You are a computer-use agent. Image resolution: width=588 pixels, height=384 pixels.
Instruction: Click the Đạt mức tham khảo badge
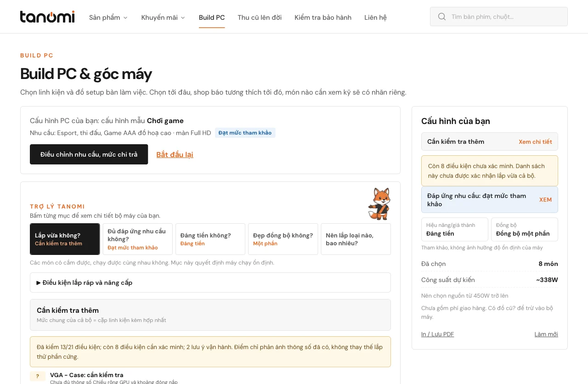point(245,133)
